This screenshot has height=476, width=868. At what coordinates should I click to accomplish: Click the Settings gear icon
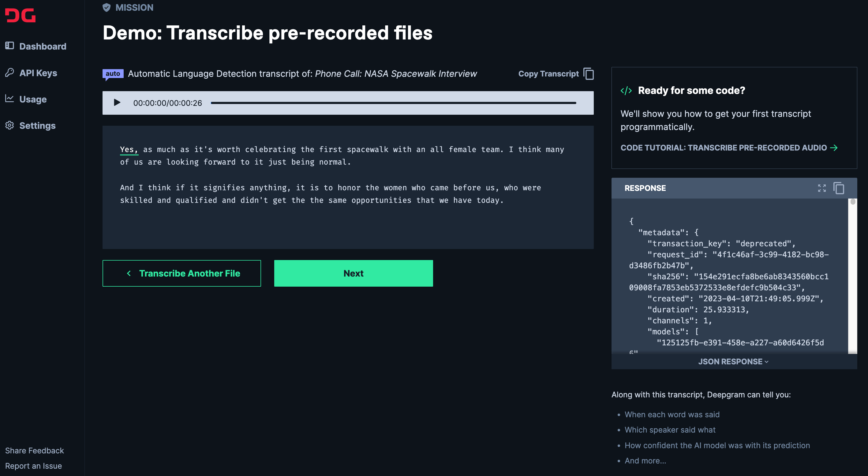pos(9,125)
